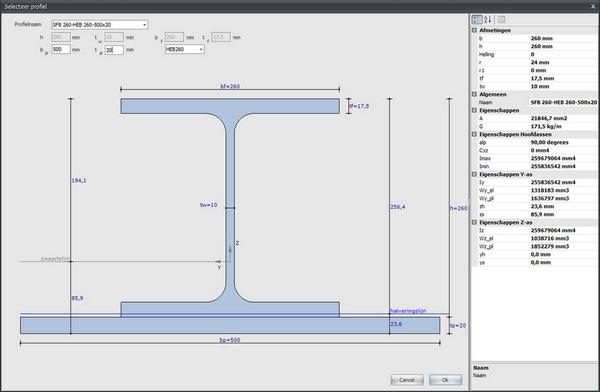Select the r value '24 mm'

[540, 62]
